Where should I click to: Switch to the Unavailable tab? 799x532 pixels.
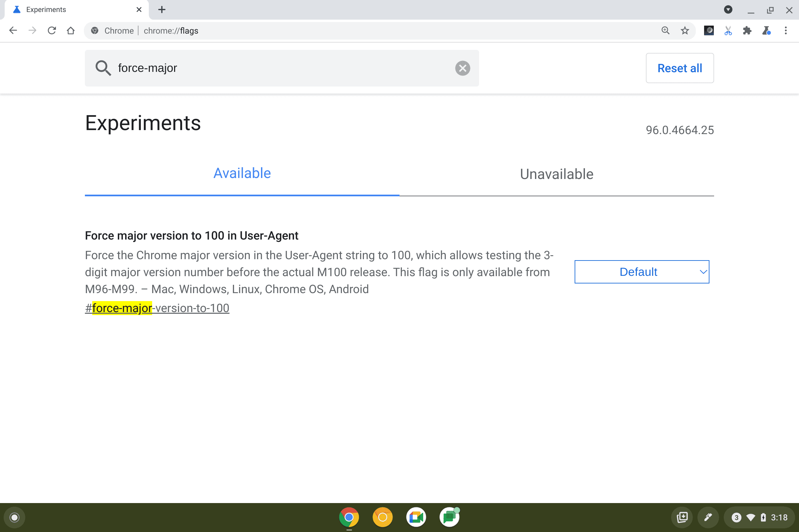coord(556,173)
